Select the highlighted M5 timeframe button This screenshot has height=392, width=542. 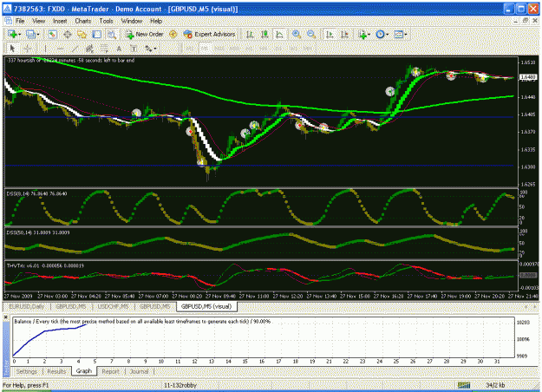pos(205,49)
